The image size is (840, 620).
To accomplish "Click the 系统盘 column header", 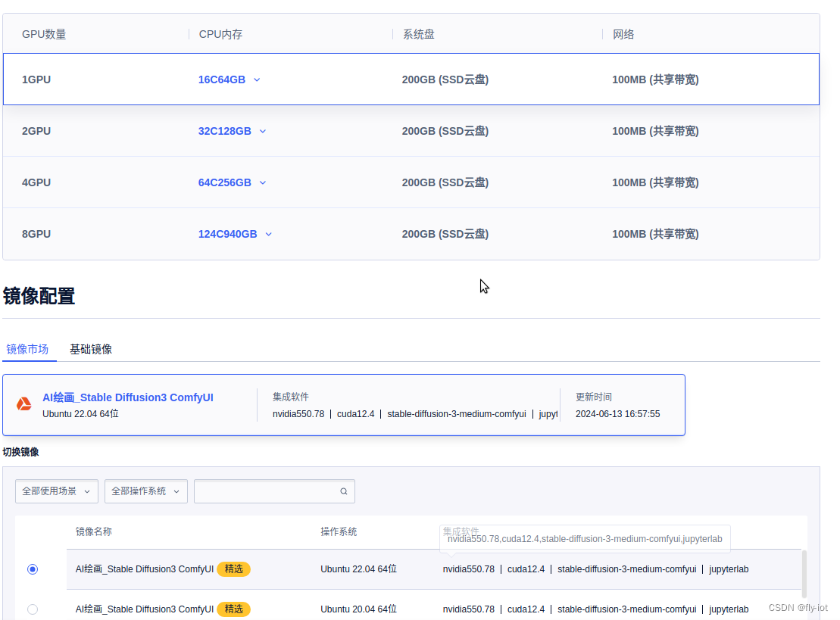I will pos(418,34).
